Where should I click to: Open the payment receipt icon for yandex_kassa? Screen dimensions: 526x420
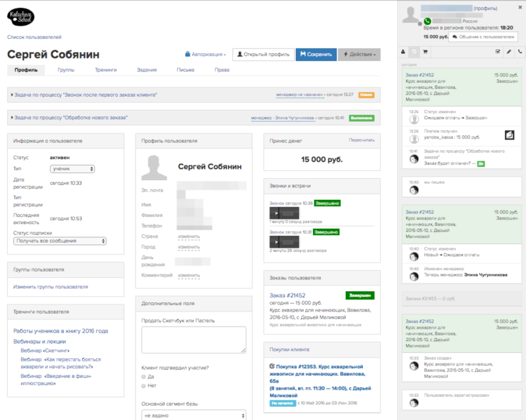pyautogui.click(x=510, y=135)
